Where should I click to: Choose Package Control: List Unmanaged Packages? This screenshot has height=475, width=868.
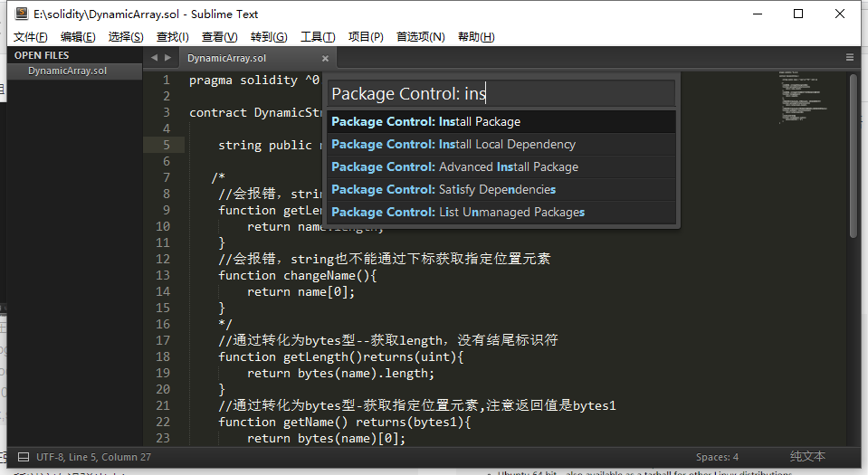coord(501,213)
